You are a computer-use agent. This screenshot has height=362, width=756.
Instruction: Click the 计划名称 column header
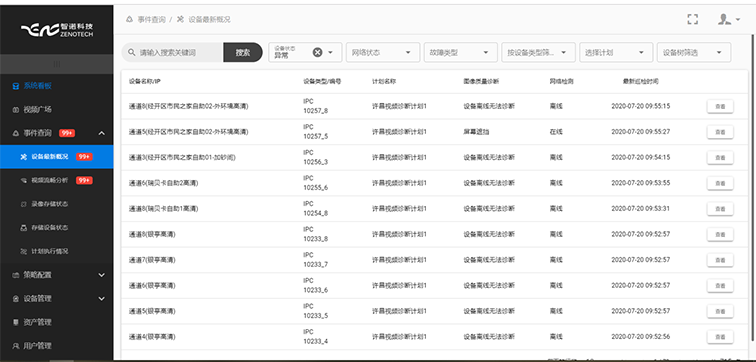[x=384, y=81]
